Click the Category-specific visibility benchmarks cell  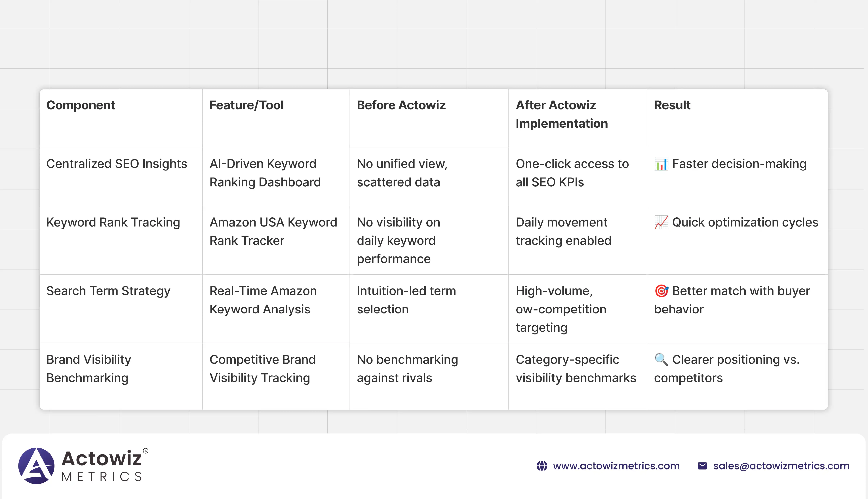[576, 369]
